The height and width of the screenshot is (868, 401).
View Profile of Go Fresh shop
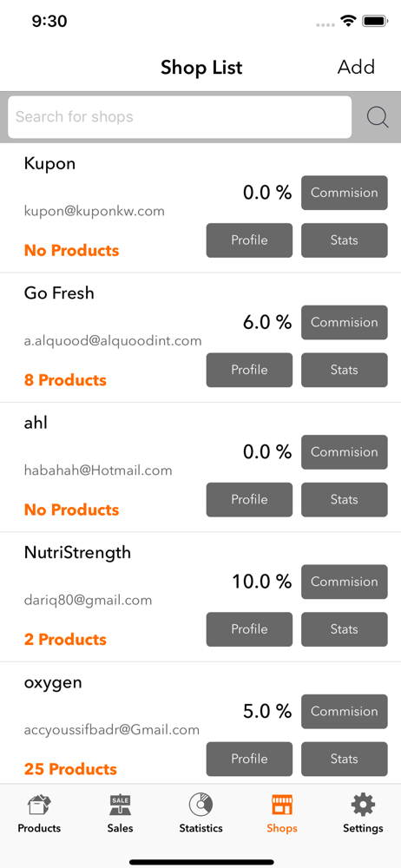249,370
